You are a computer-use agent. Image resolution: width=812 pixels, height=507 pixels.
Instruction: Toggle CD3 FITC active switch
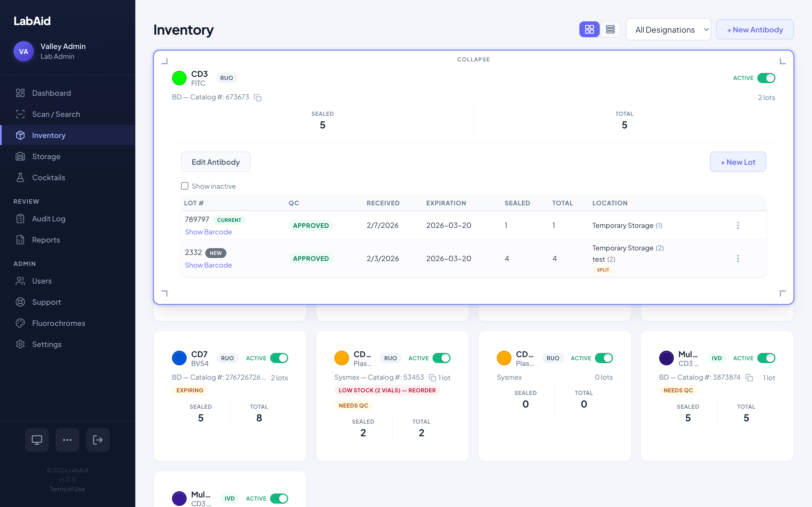click(x=766, y=78)
